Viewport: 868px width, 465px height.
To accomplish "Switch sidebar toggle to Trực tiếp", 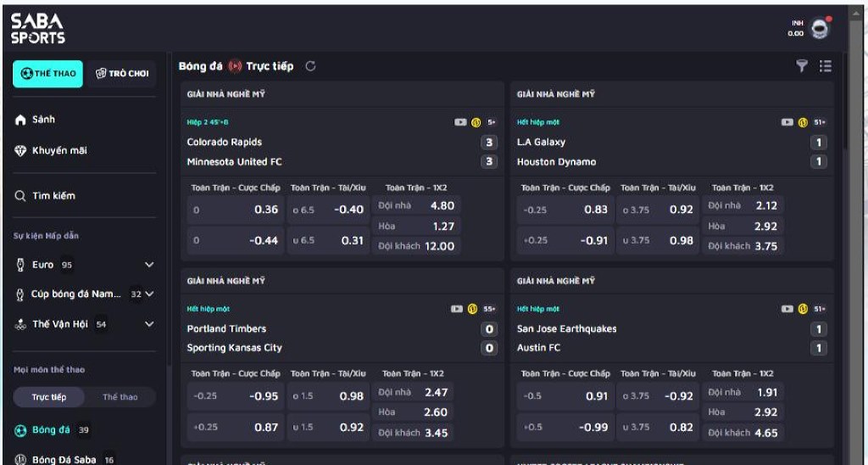I will click(49, 397).
